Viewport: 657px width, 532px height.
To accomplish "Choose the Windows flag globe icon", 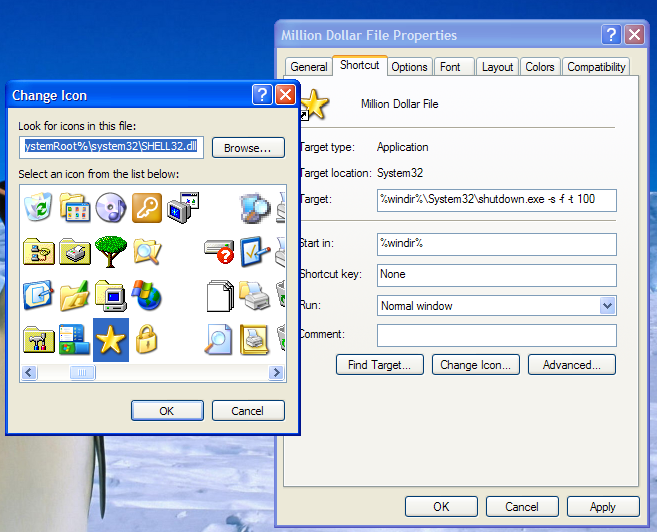I will pos(147,295).
